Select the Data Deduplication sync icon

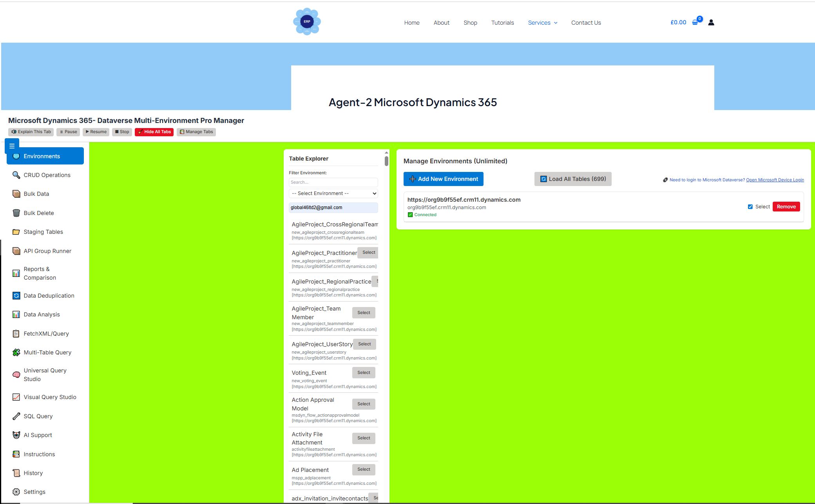[16, 295]
